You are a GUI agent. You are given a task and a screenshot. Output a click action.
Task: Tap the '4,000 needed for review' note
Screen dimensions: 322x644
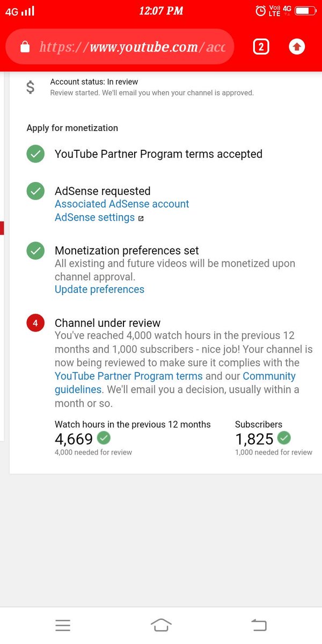click(x=93, y=452)
